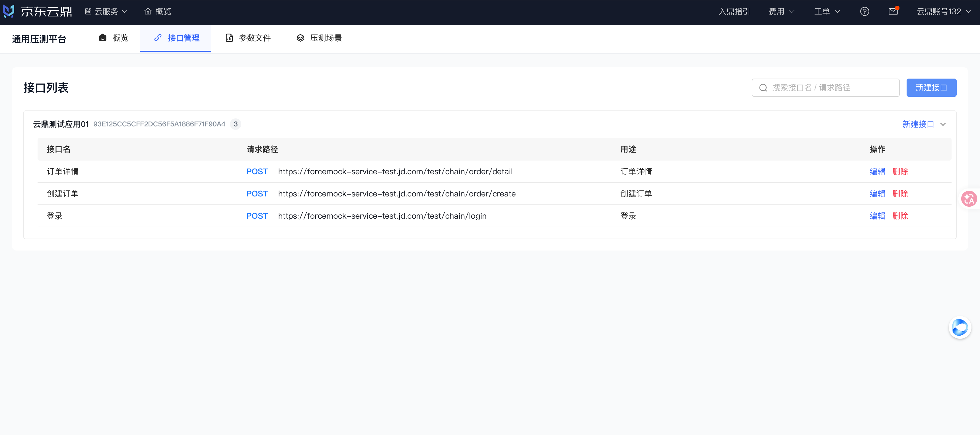Open the help question-mark icon
Screen dimensions: 980x435
click(864, 11)
